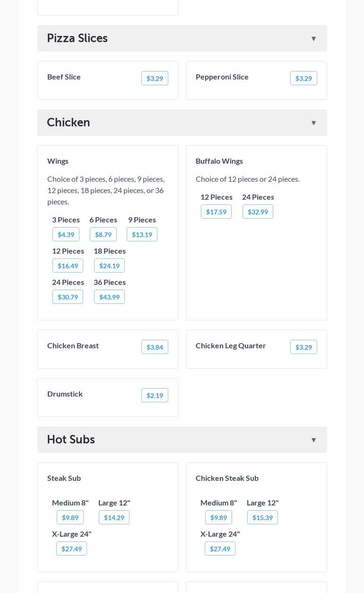The width and height of the screenshot is (364, 593).
Task: Choose 12 Pieces Wings for $16.49
Action: 68,266
